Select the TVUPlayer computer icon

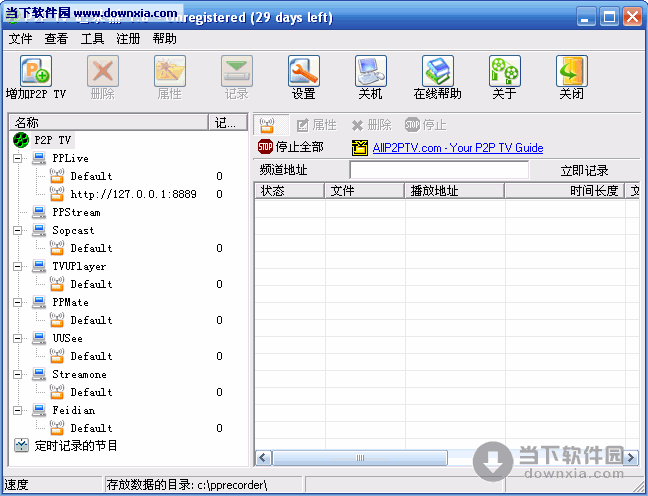click(x=39, y=266)
